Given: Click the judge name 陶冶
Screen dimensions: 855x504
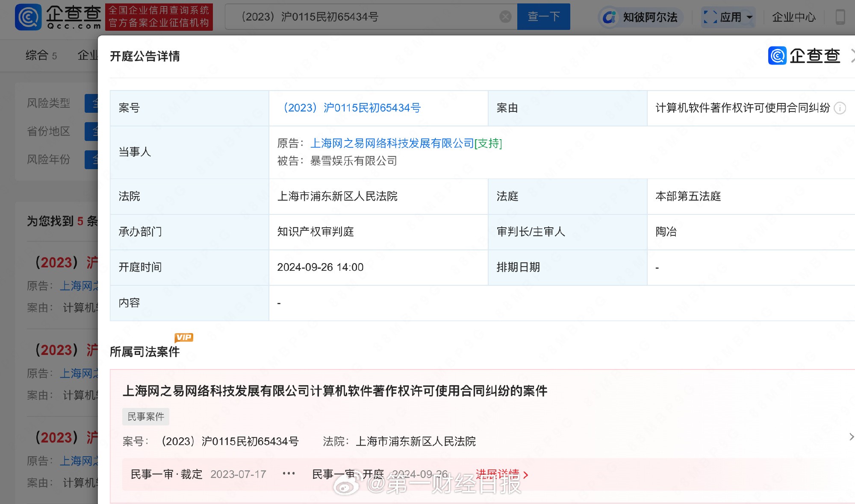Looking at the screenshot, I should 666,231.
